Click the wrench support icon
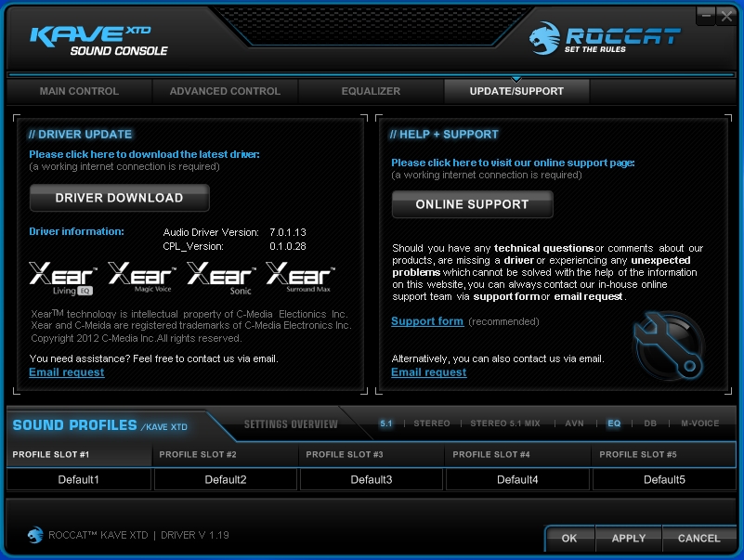The image size is (744, 560). point(667,342)
